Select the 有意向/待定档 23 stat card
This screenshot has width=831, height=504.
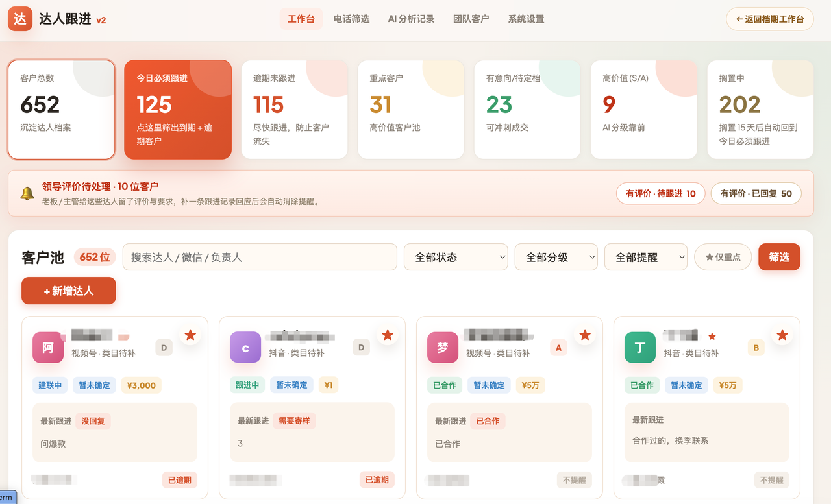tap(527, 110)
